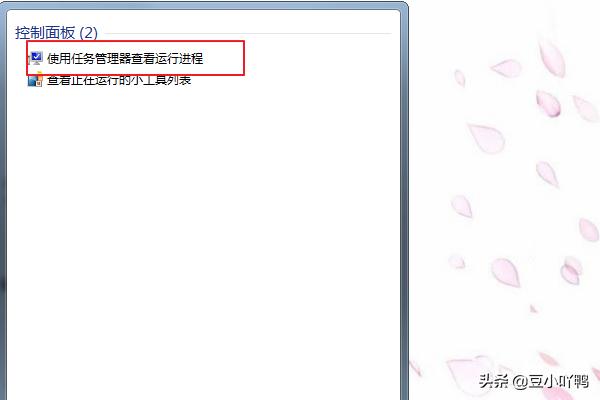This screenshot has height=400, width=600.
Task: Select the word 小工具列表 in second result
Action: (x=161, y=80)
